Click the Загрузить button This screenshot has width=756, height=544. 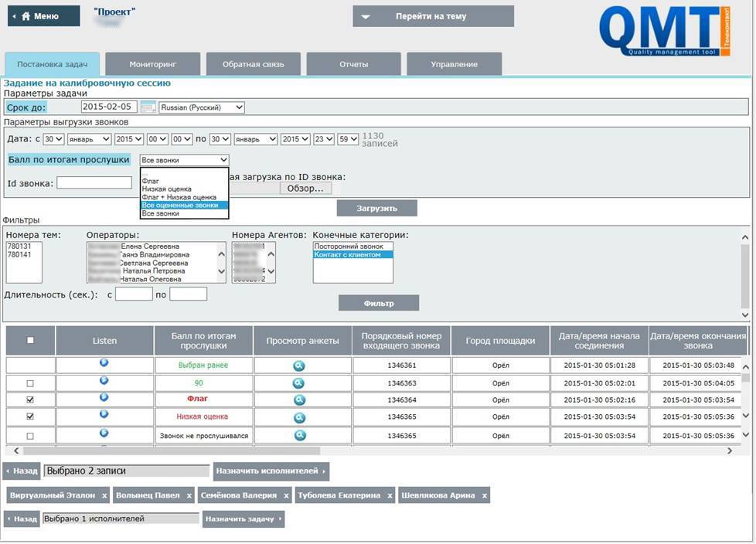377,209
